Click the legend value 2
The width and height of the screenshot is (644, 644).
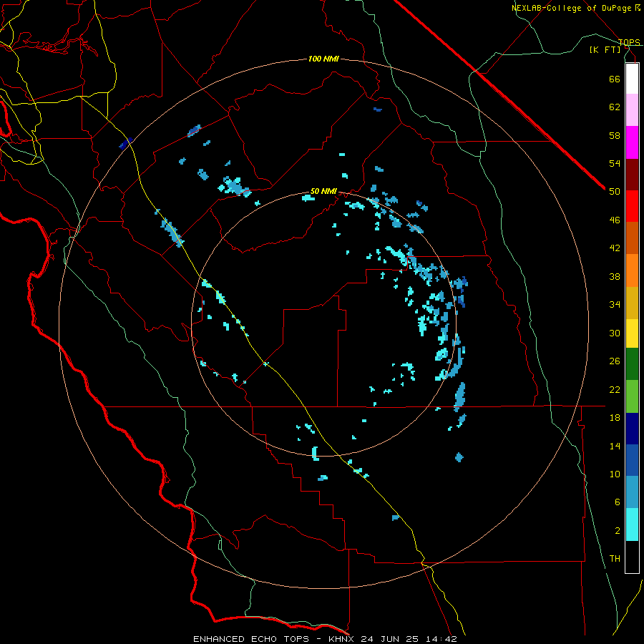click(618, 531)
